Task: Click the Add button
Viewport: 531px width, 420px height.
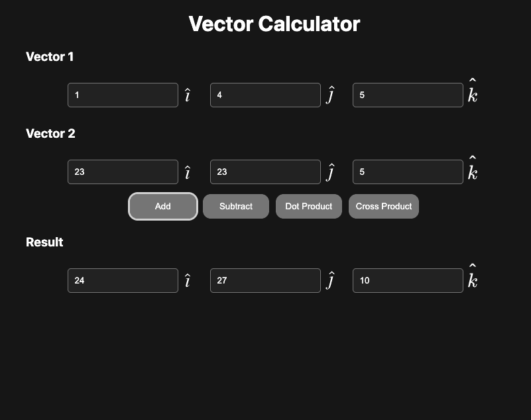Action: 163,206
